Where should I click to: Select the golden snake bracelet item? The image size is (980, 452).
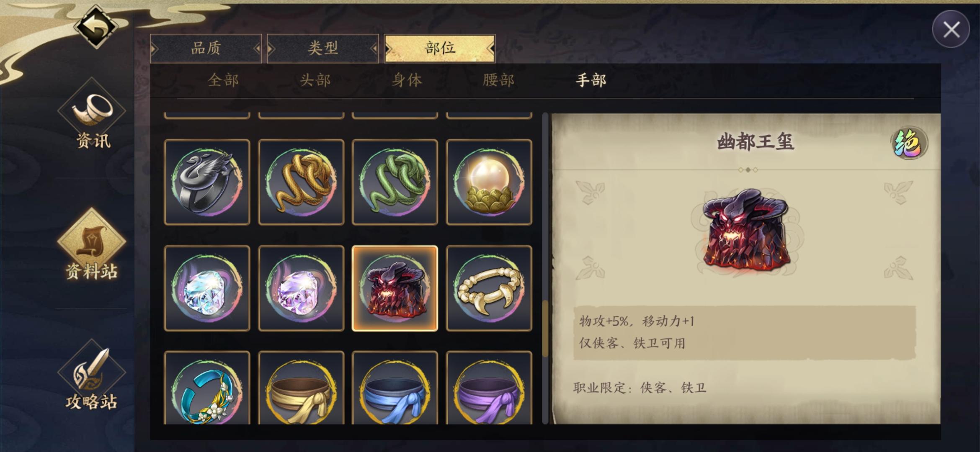point(301,182)
